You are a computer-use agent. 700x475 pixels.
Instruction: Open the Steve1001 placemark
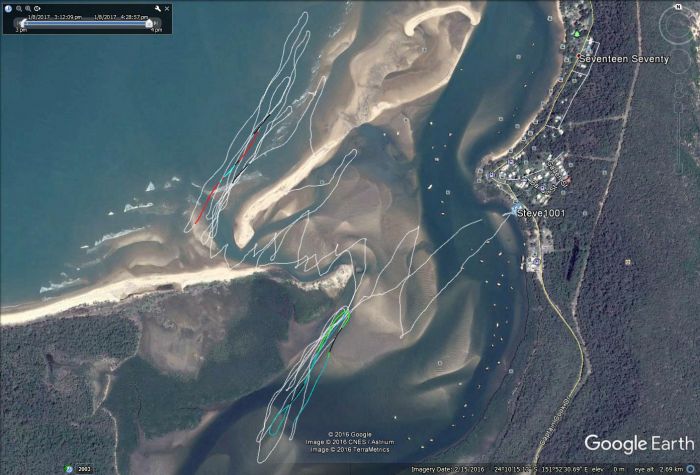(x=515, y=211)
